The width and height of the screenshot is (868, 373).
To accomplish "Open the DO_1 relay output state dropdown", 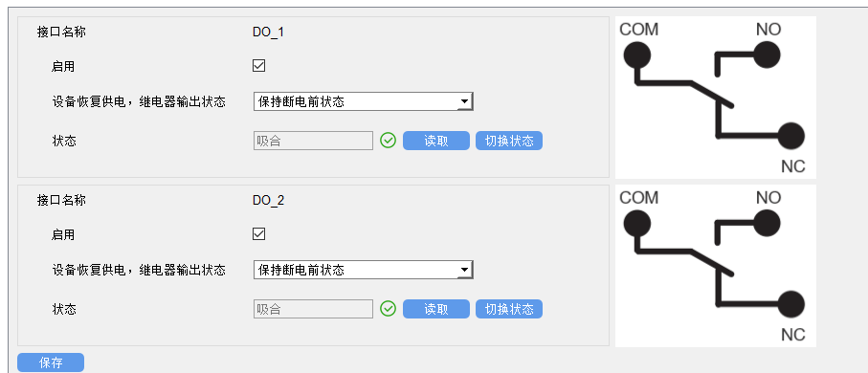I will (363, 101).
